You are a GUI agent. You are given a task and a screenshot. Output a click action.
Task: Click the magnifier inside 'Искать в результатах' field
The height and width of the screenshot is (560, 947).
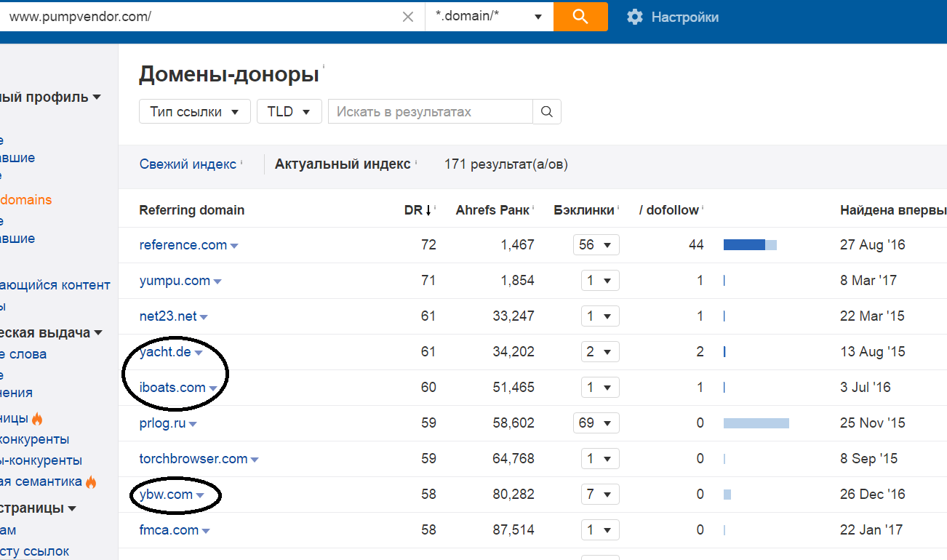(547, 111)
